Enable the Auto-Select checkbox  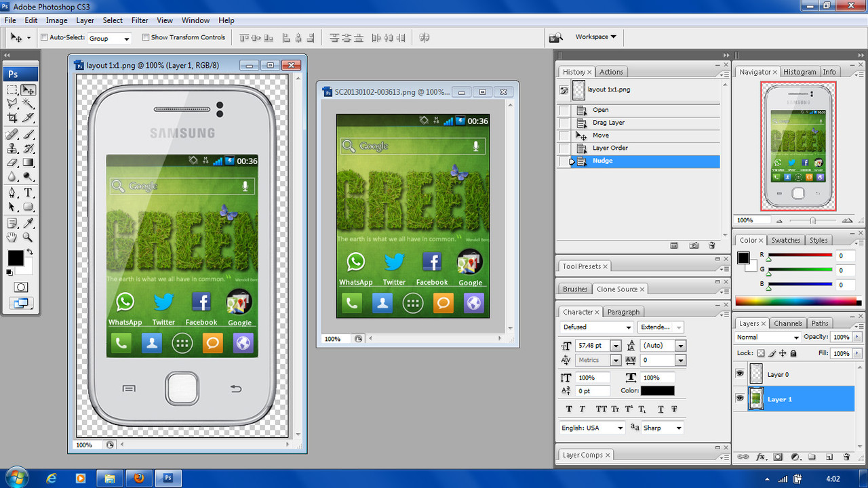point(44,37)
